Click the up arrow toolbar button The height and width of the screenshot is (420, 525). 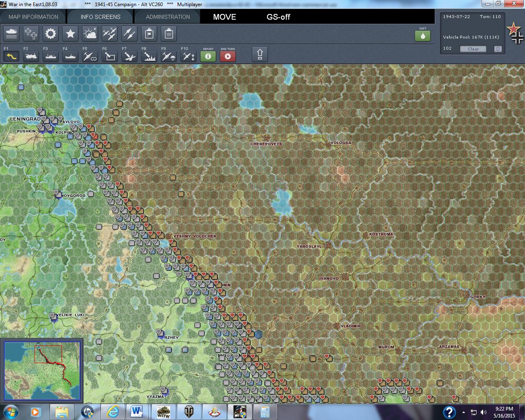[260, 55]
